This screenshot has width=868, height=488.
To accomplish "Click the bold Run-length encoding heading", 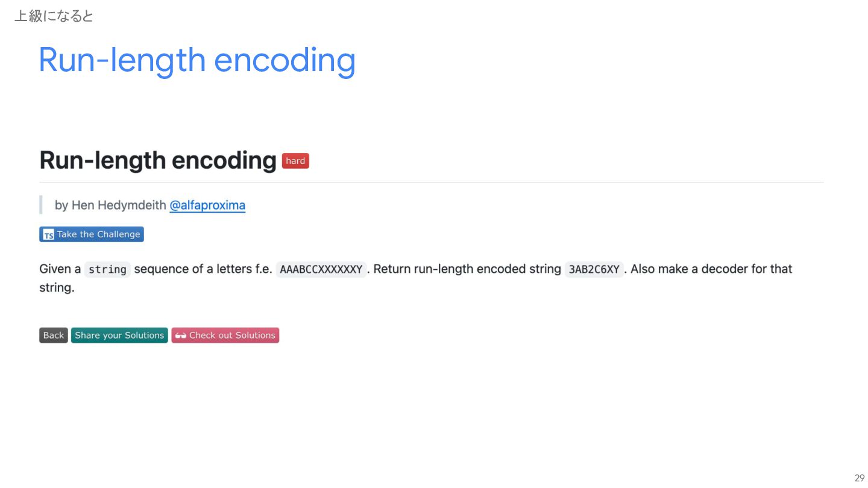I will [158, 160].
